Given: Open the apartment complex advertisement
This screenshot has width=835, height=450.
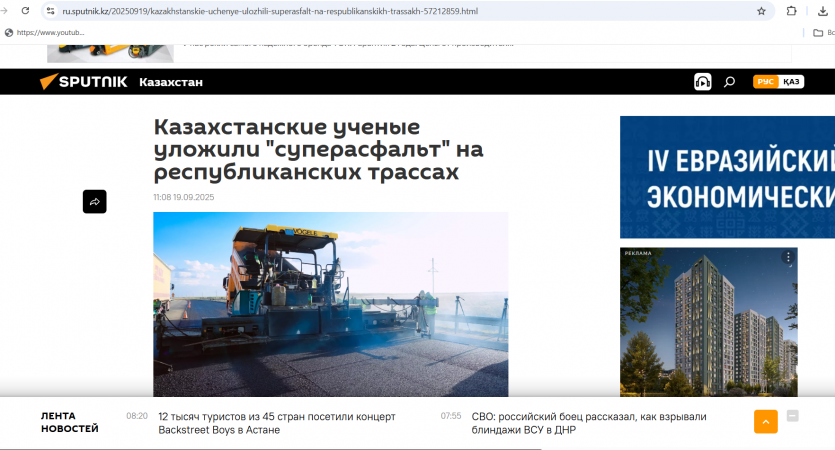Looking at the screenshot, I should point(709,322).
